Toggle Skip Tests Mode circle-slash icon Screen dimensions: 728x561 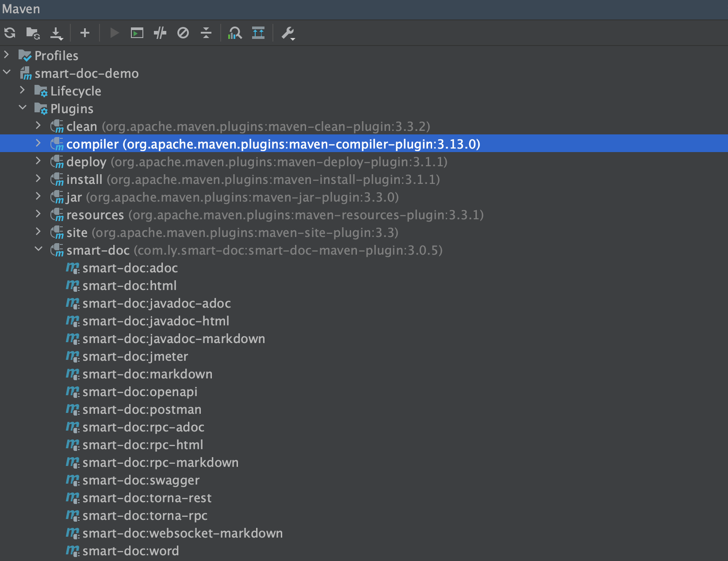[183, 33]
